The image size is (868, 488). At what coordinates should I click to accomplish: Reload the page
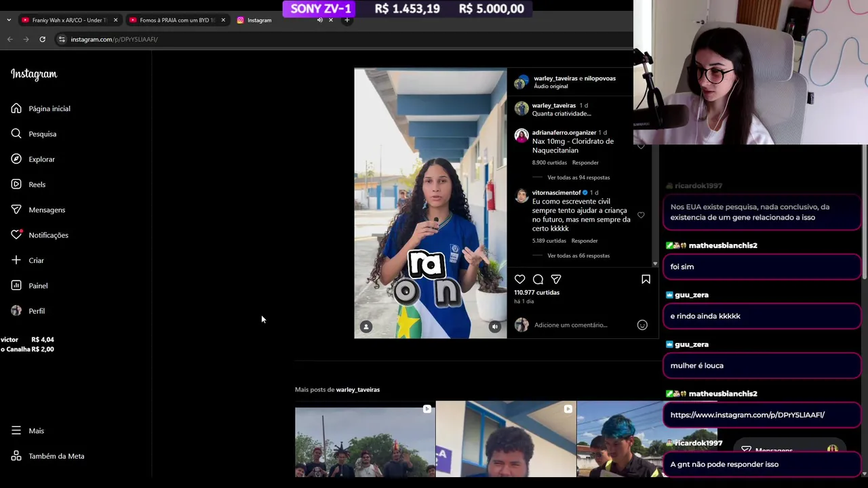[42, 39]
